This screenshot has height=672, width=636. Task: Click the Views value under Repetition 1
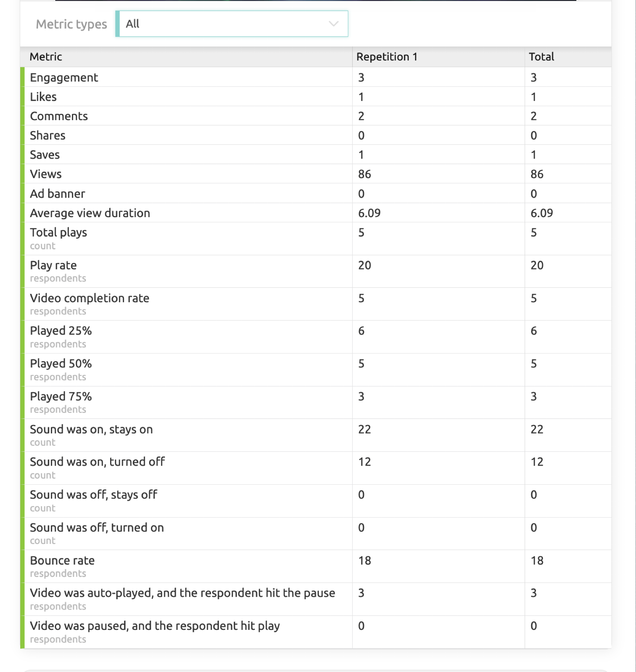click(365, 174)
